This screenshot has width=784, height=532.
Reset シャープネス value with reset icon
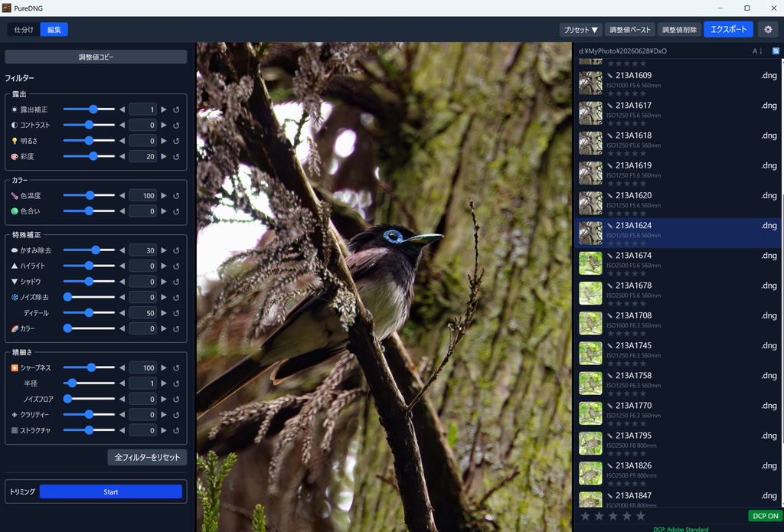tap(176, 368)
